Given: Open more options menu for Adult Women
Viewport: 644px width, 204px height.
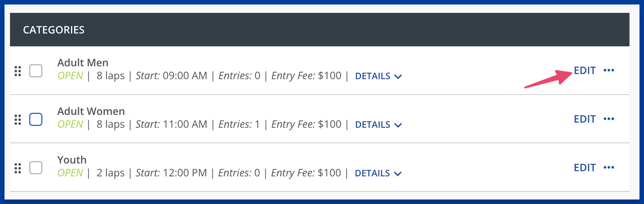Looking at the screenshot, I should coord(609,119).
